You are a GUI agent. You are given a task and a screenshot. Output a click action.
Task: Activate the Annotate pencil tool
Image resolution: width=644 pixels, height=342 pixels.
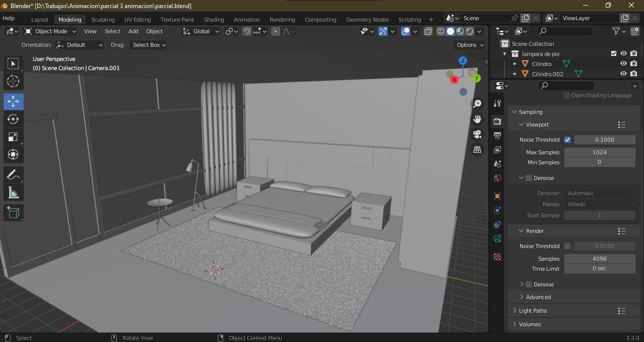pyautogui.click(x=13, y=175)
